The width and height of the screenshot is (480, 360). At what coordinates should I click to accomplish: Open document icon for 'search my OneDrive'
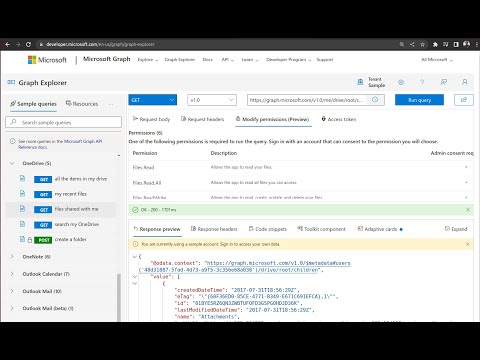pos(22,224)
